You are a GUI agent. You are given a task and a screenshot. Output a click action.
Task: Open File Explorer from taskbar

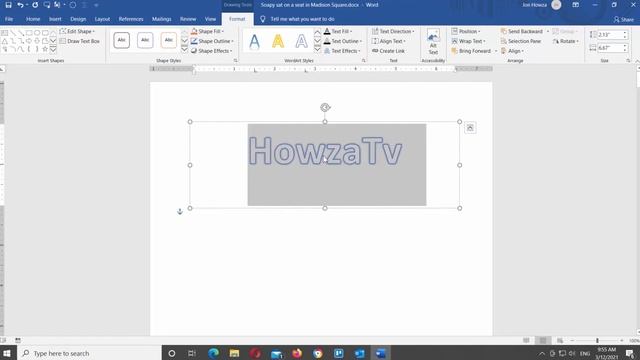(x=234, y=353)
